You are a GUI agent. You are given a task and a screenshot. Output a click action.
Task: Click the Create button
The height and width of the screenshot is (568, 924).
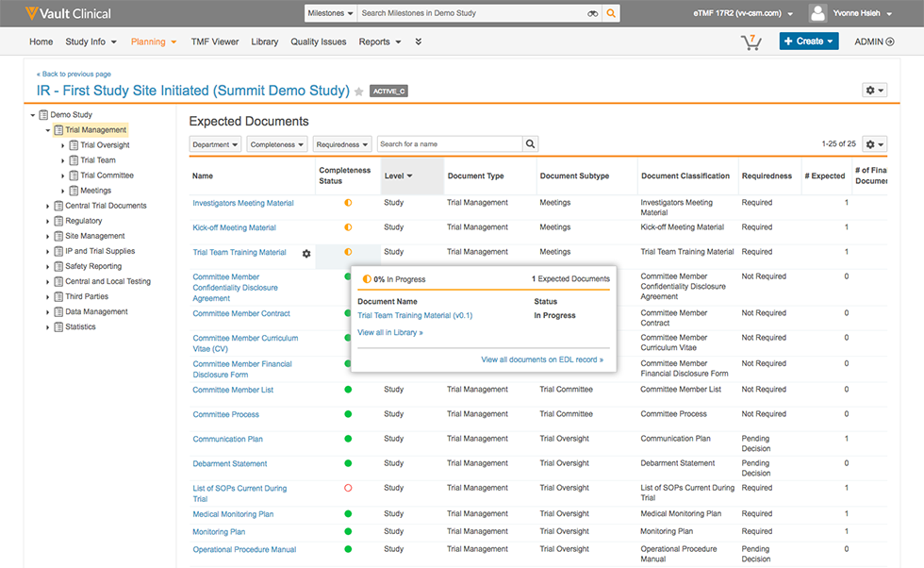808,42
